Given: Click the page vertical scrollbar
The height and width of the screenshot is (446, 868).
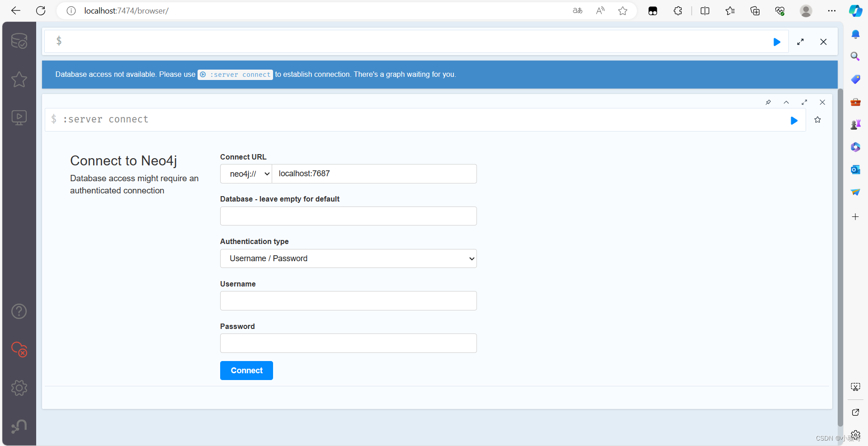Looking at the screenshot, I should coord(840,258).
